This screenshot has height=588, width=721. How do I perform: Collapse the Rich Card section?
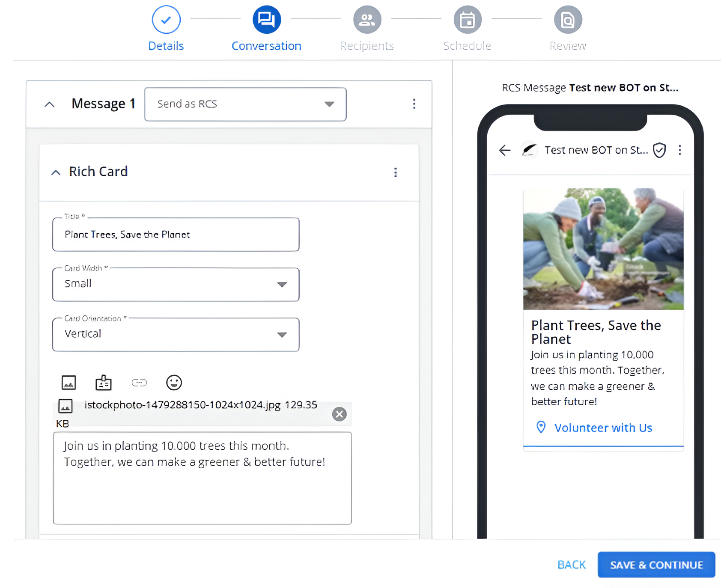coord(56,172)
